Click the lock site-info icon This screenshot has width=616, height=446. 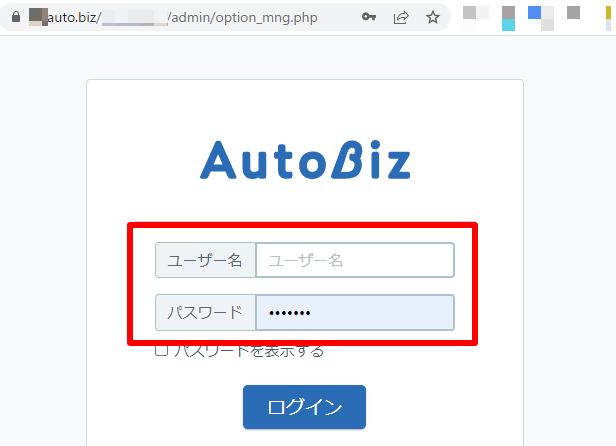point(16,17)
